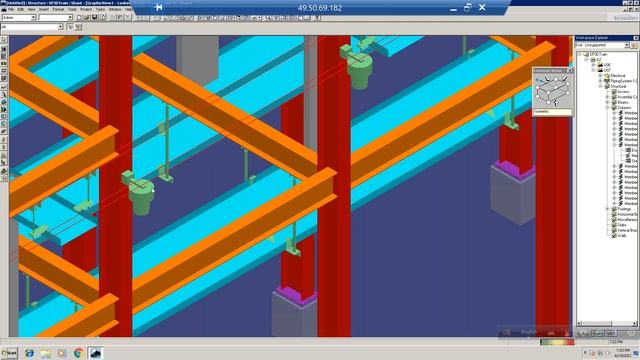Expand the Footings node in the tree
This screenshot has width=640, height=360.
(x=607, y=209)
